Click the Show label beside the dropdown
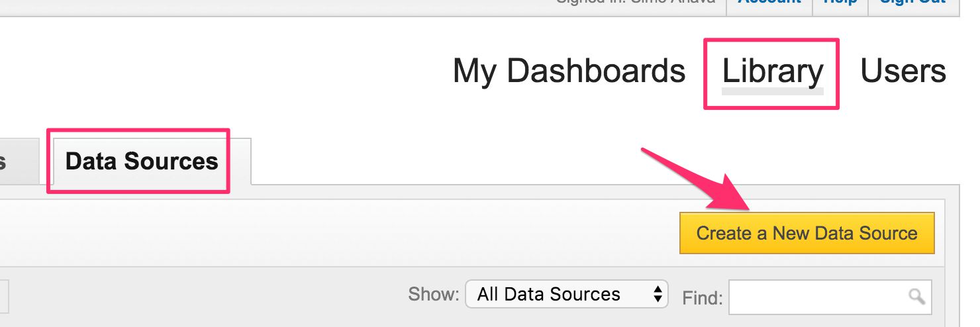Screen dimensions: 980x327 [434, 294]
